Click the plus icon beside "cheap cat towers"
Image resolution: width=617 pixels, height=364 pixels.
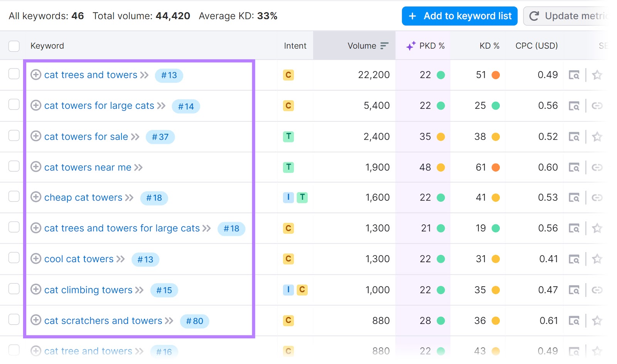point(35,197)
